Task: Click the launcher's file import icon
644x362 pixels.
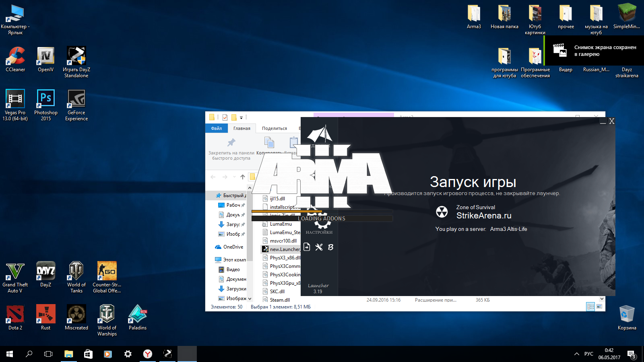Action: (307, 247)
